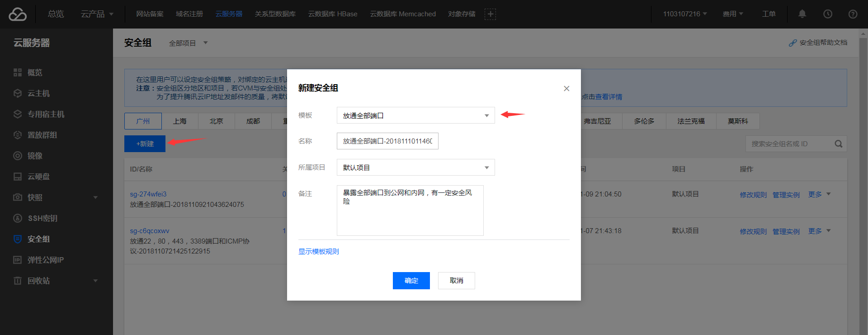Cancel with the 取消 button
This screenshot has height=335, width=868.
coord(457,281)
